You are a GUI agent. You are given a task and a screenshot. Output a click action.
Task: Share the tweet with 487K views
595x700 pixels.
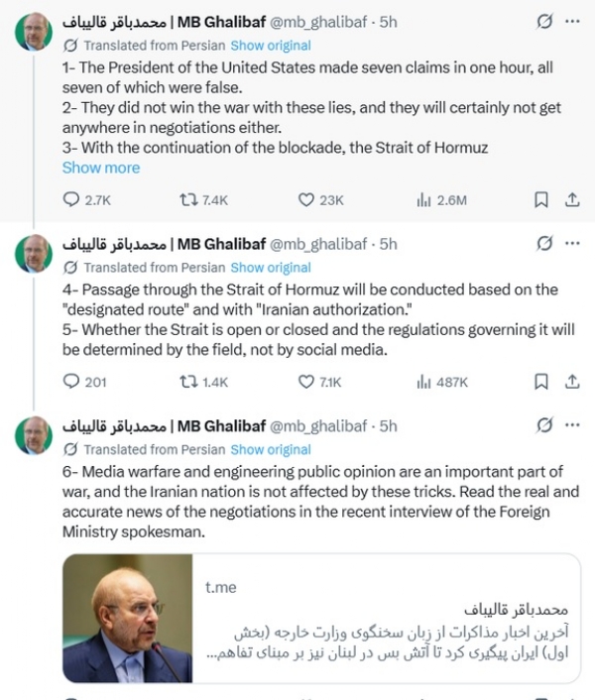click(x=571, y=381)
